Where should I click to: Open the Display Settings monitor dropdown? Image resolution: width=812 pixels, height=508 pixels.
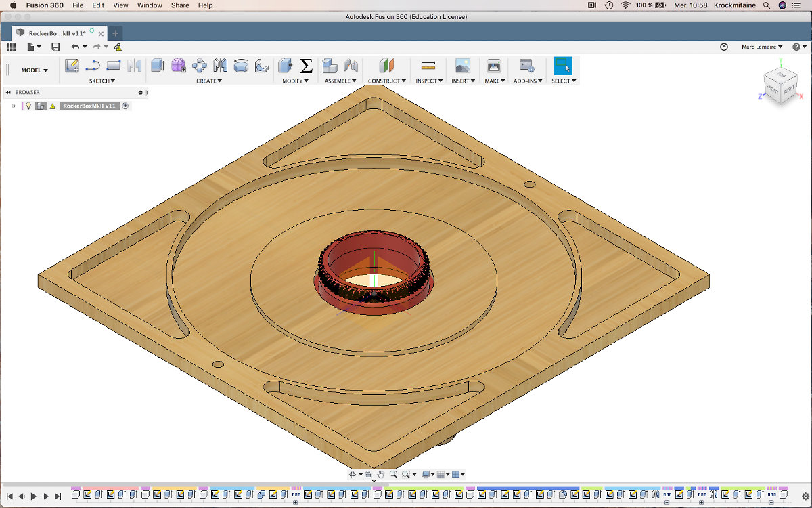pos(427,475)
